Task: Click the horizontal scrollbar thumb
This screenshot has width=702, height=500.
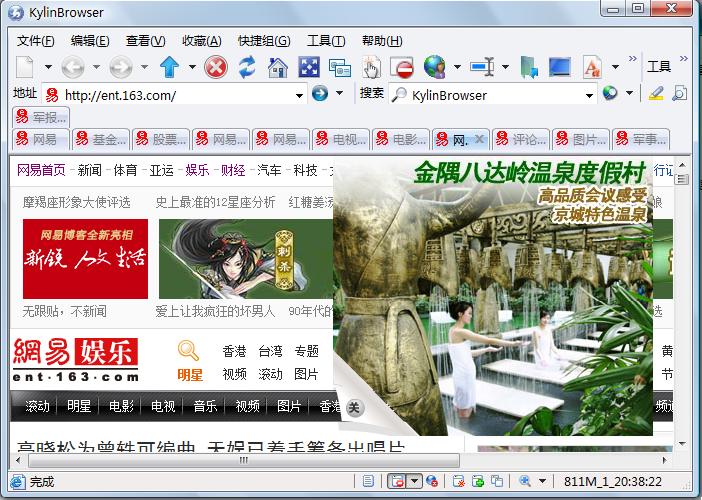Action: [244, 460]
